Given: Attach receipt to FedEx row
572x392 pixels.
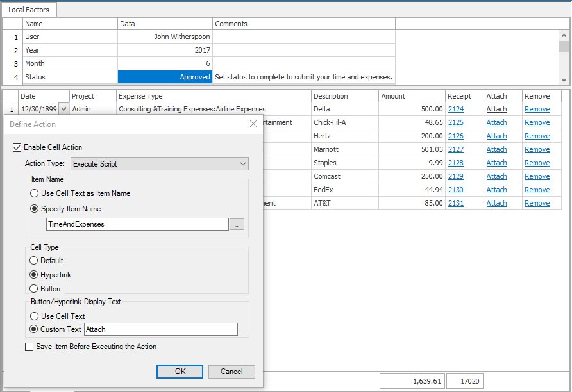Looking at the screenshot, I should coord(496,190).
